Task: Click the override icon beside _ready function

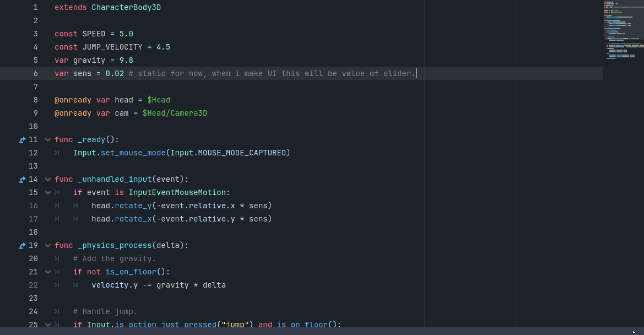Action: click(x=22, y=140)
